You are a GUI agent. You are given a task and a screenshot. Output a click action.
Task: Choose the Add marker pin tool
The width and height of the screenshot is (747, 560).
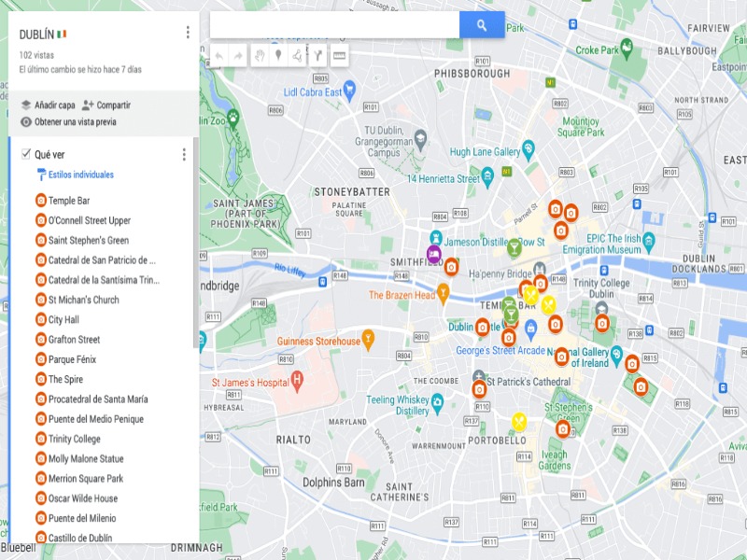tap(278, 56)
